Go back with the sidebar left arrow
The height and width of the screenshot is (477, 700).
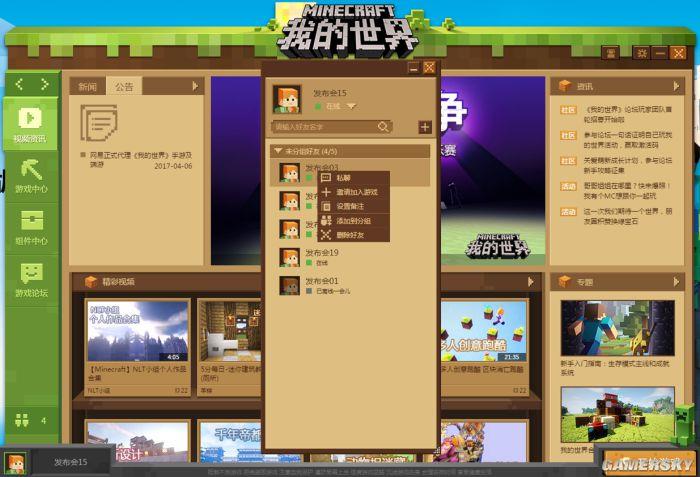pos(19,84)
